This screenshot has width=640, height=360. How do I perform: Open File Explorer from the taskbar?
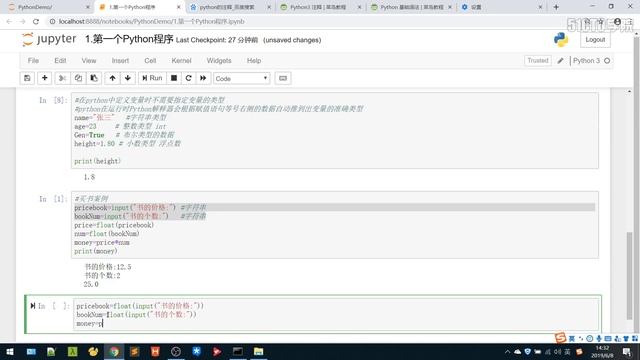(258, 351)
